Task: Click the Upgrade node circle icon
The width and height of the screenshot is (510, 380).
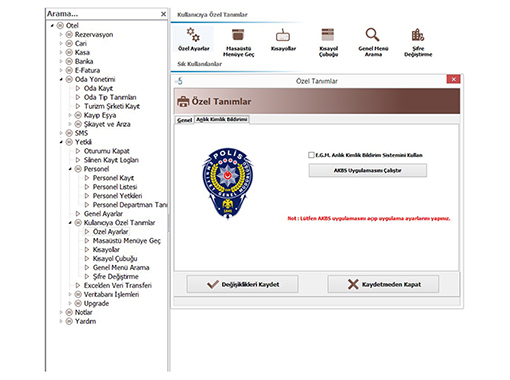Action: 78,303
